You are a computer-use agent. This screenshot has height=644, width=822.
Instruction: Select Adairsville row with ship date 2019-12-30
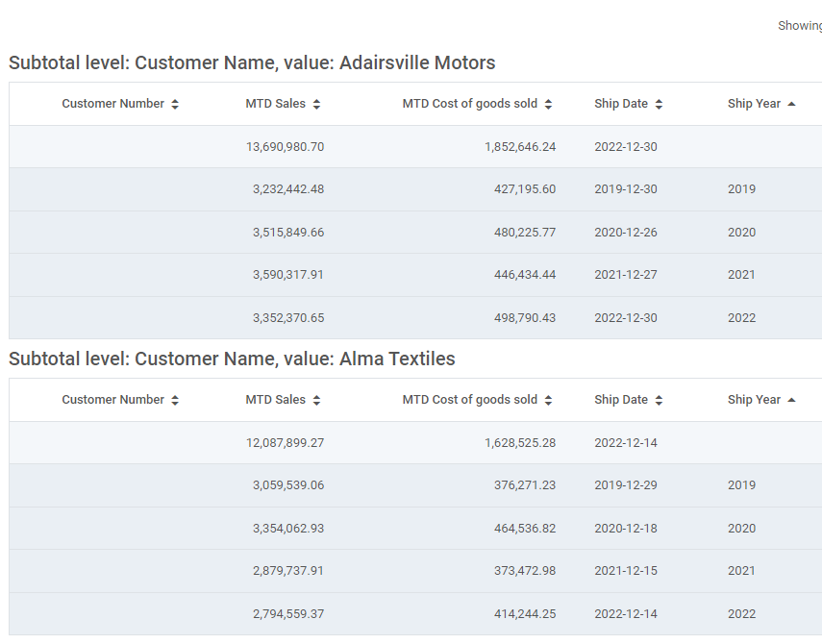tap(415, 189)
